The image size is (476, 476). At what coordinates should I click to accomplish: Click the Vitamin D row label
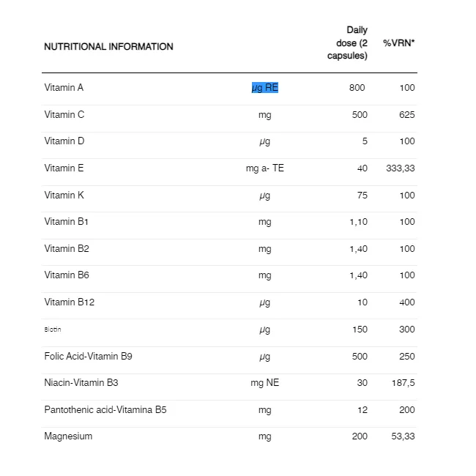64,141
